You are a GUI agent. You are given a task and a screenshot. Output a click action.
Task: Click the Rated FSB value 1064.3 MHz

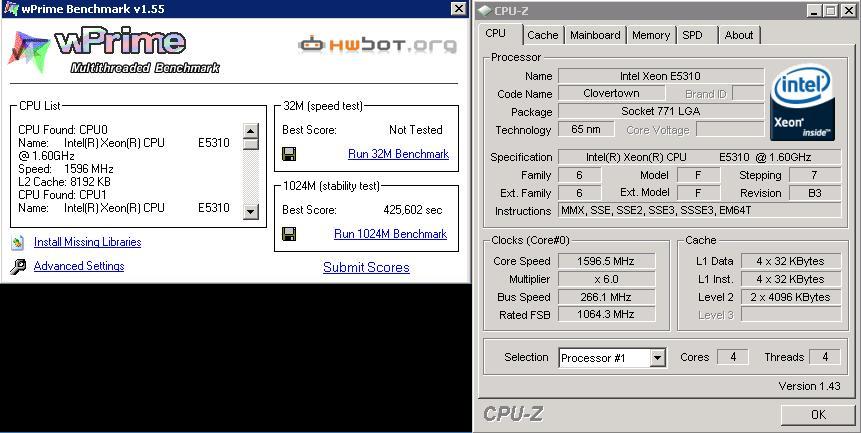606,314
